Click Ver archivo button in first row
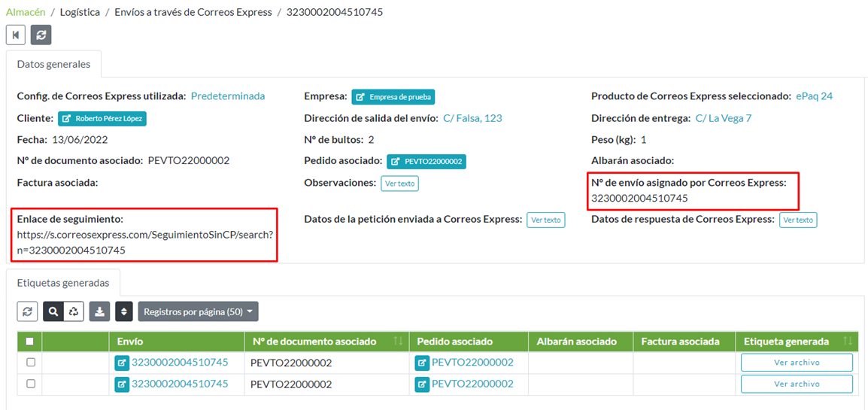868x410 pixels. click(797, 363)
